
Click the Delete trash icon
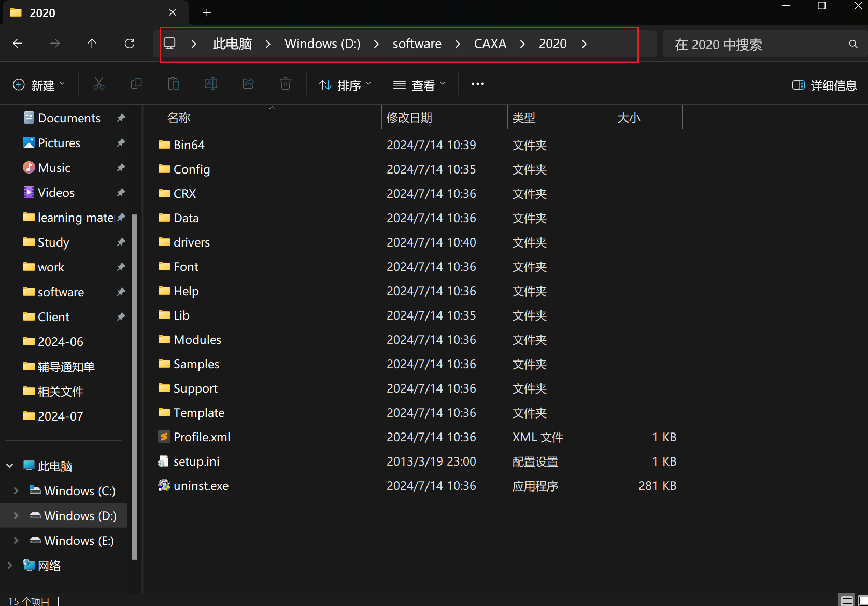pyautogui.click(x=286, y=84)
